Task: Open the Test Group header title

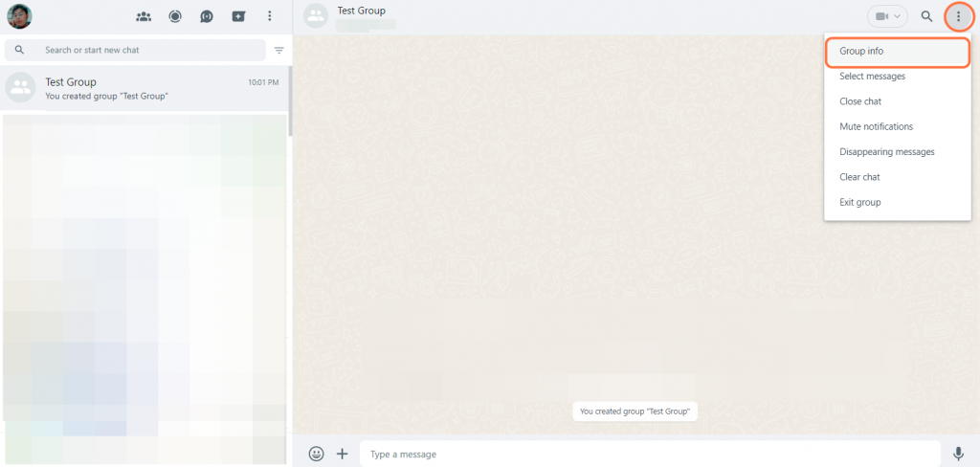Action: 361,11
